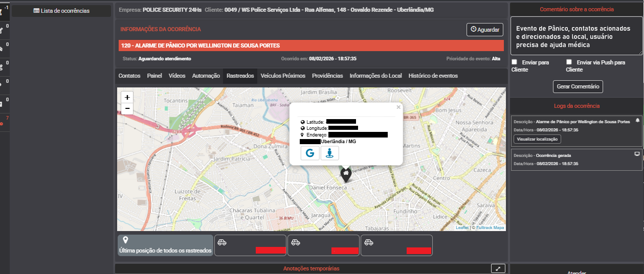Toggle Enviar via Push para Cliente
Screen dimensions: 644x274
[569, 62]
